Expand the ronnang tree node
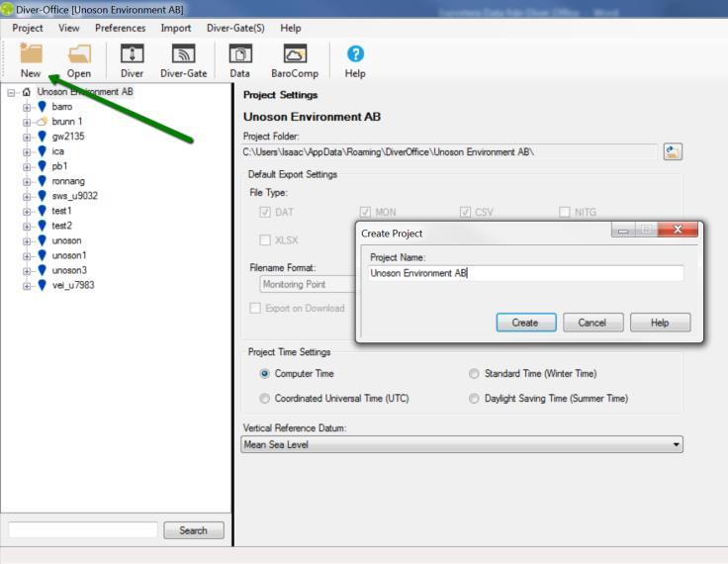Viewport: 728px width, 564px height. click(27, 182)
